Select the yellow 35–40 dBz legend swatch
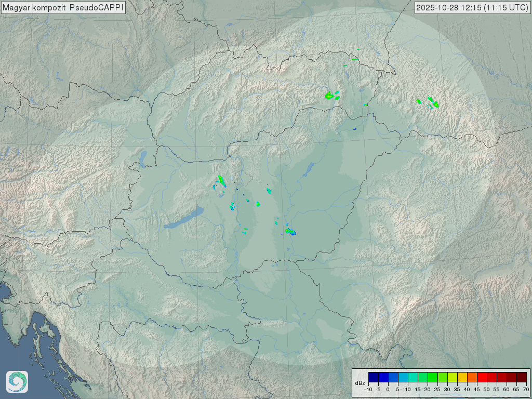Screen dimensions: 532x399 click(x=462, y=377)
